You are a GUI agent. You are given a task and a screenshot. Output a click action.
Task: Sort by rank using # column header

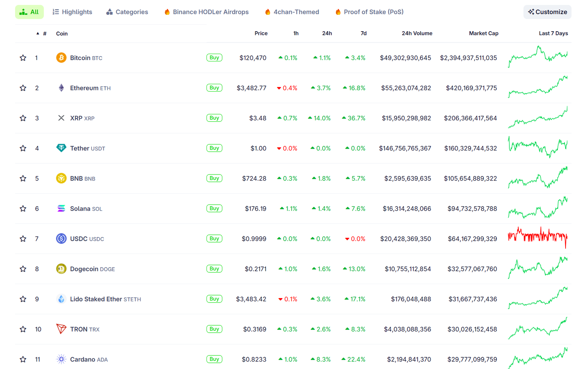(x=44, y=33)
